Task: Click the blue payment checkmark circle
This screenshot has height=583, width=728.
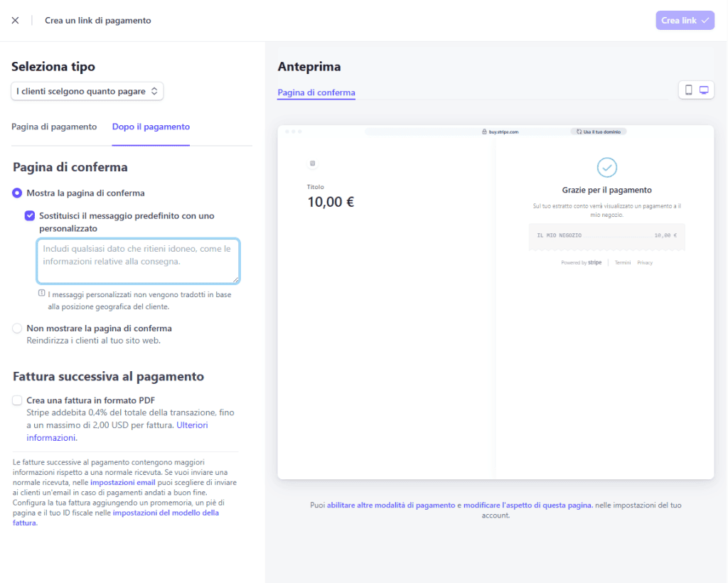Action: 606,168
